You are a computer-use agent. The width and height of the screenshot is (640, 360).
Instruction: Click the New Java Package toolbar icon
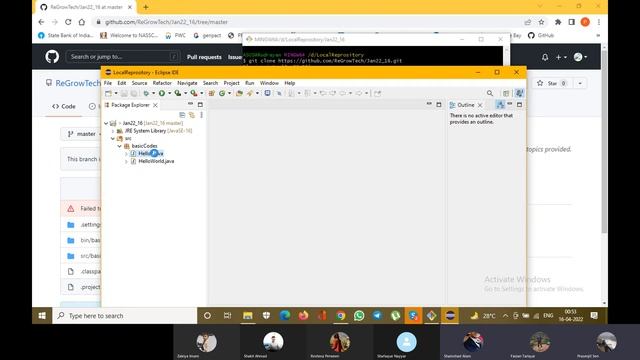pos(211,93)
